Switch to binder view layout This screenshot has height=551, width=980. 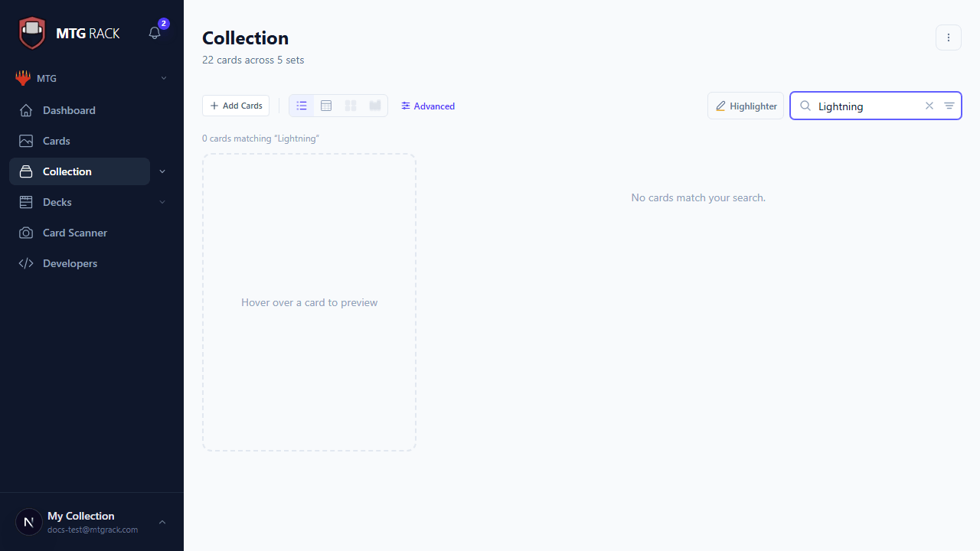click(375, 106)
